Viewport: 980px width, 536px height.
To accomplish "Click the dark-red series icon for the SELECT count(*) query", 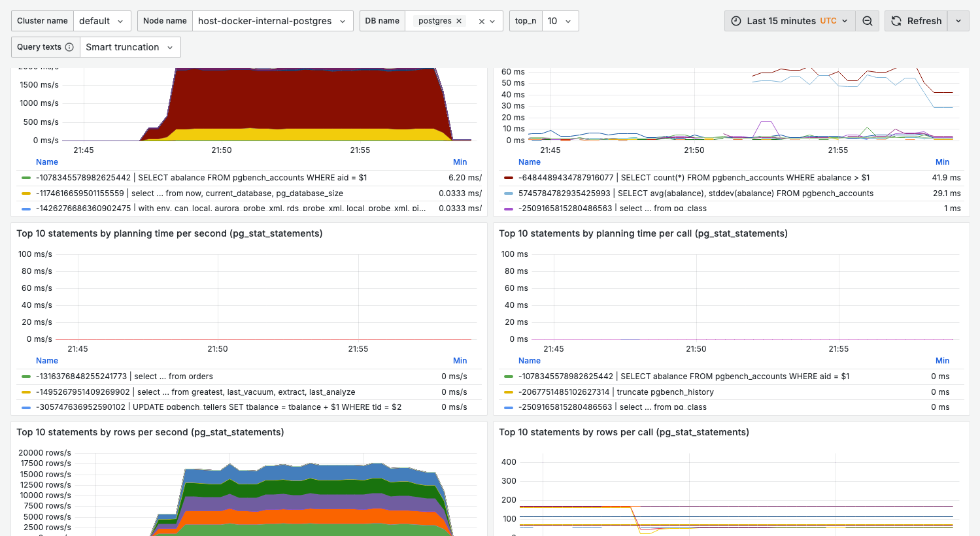I will point(509,177).
